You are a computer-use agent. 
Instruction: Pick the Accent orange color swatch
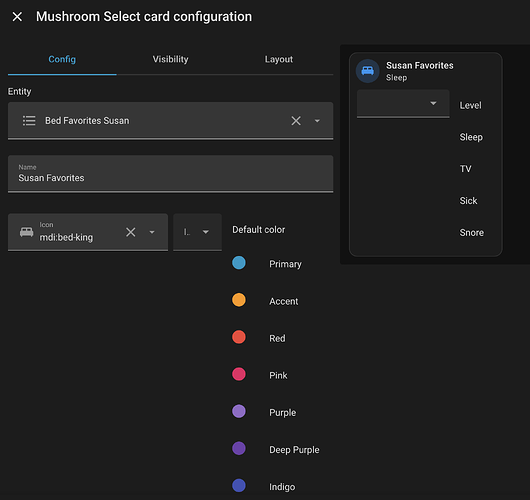tap(239, 300)
